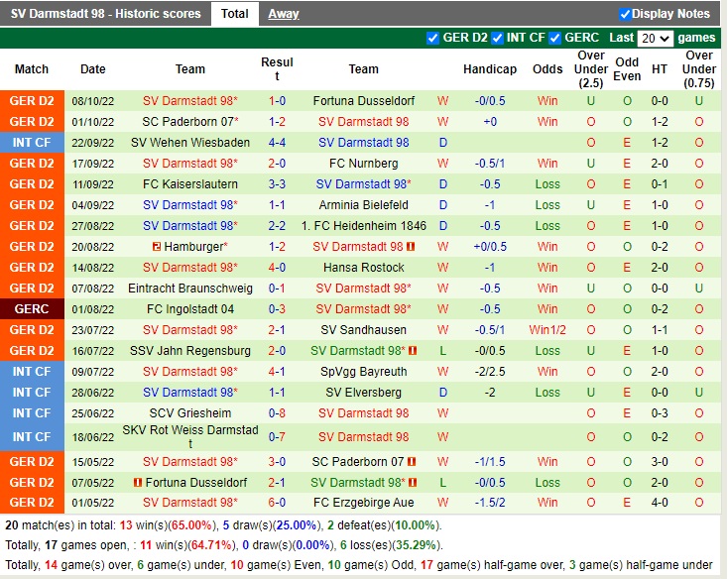Click the Over Under (2.5) column header

591,69
